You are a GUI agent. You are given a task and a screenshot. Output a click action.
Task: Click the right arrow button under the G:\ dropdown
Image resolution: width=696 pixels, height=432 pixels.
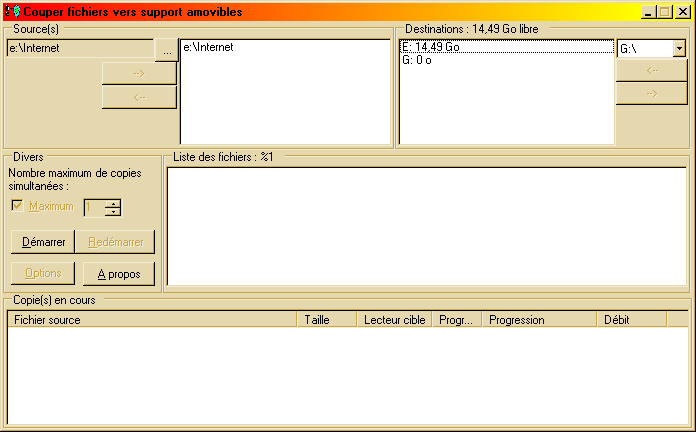tap(651, 93)
